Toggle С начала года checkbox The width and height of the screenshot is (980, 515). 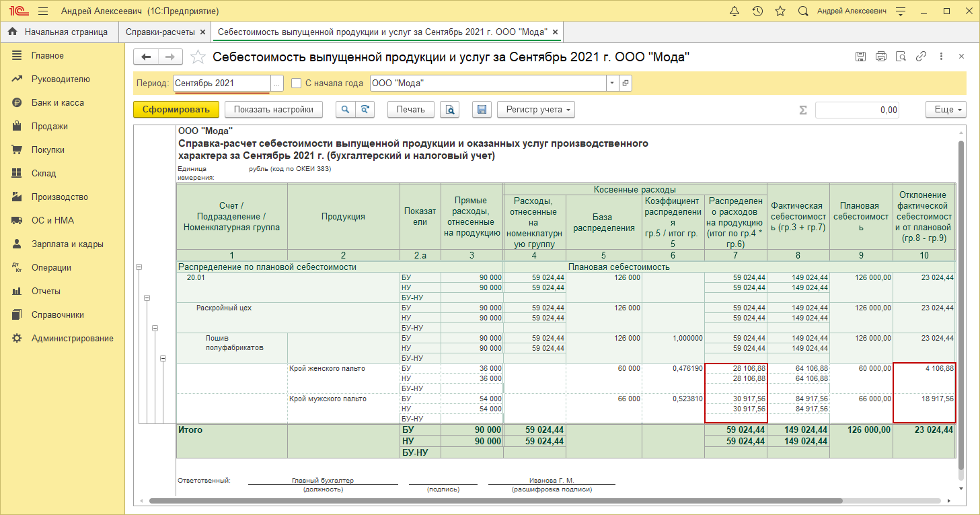296,83
